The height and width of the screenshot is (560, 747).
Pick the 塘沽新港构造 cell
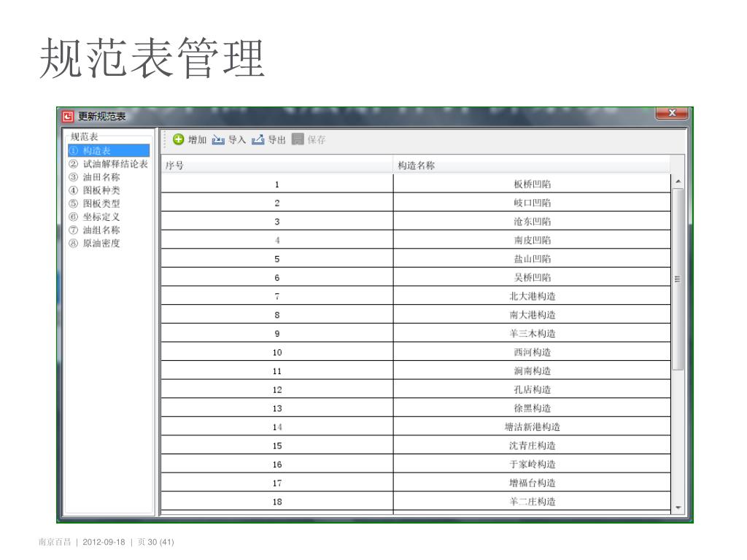pos(532,427)
